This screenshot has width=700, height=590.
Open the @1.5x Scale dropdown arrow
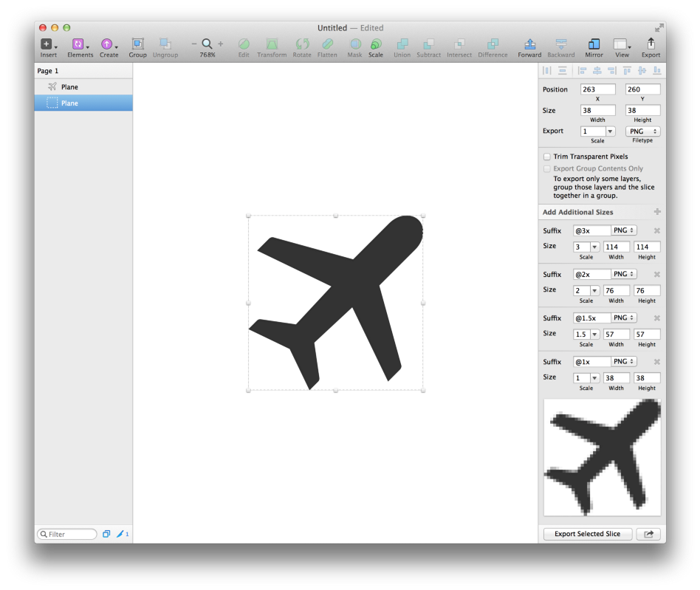(x=594, y=335)
